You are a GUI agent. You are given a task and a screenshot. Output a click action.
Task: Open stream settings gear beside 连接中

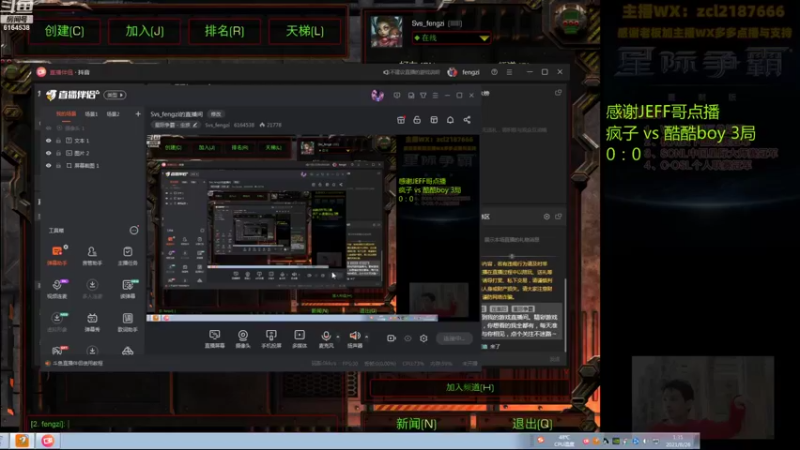pyautogui.click(x=423, y=338)
